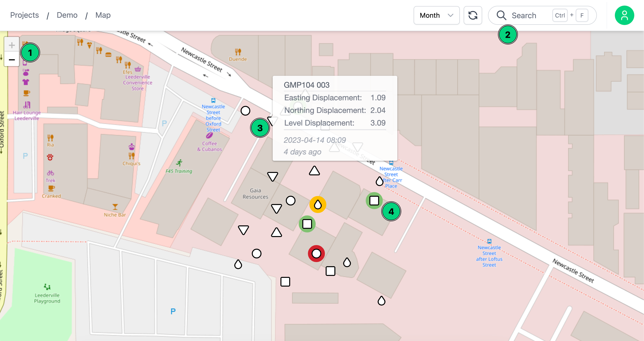
Task: Select Map in the breadcrumb trail
Action: (x=103, y=15)
